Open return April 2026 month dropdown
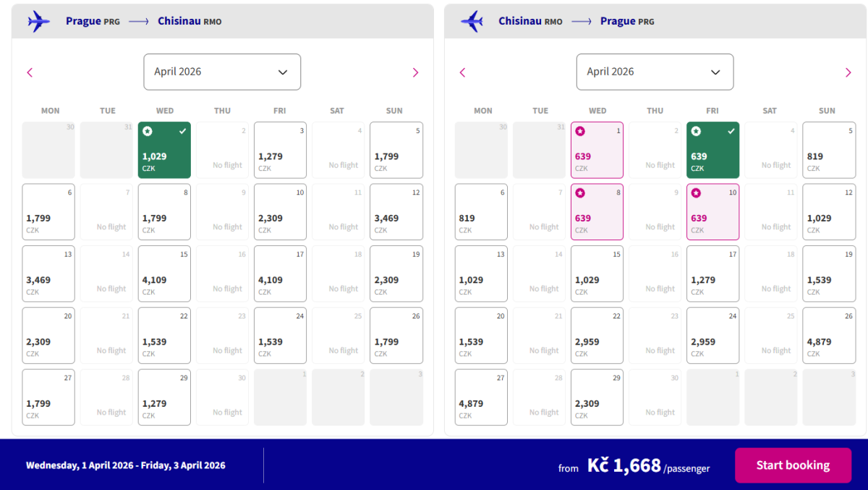 tap(655, 72)
